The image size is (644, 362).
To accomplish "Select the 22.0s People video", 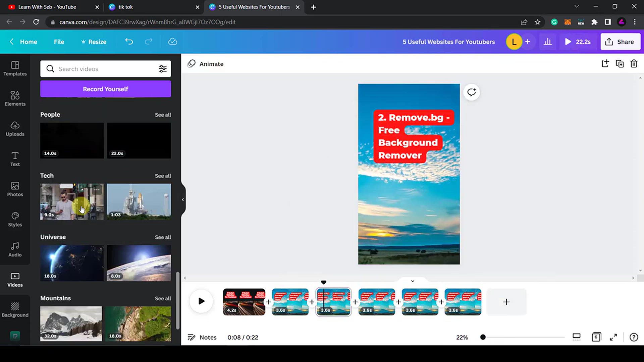I will (x=139, y=140).
